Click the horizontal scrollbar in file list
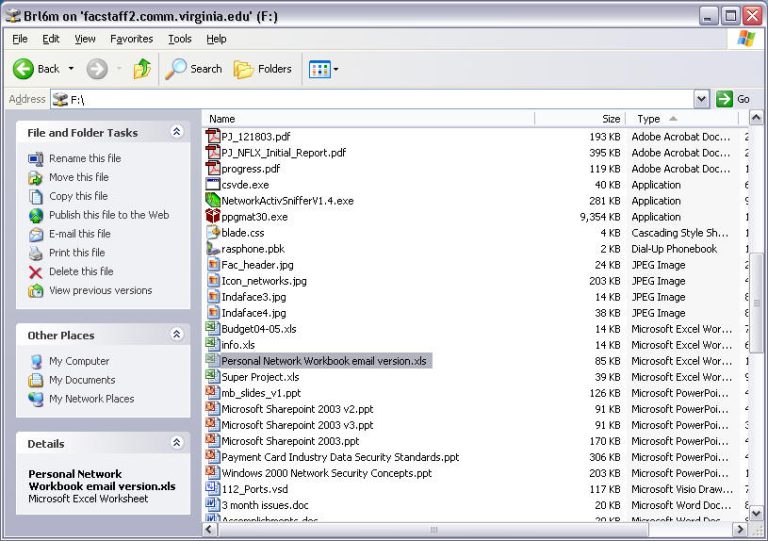Screen dimensions: 768x541 (432, 529)
